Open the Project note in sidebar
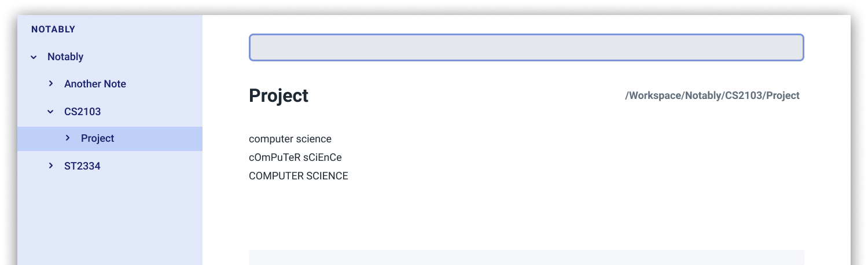The width and height of the screenshot is (868, 265). 98,138
